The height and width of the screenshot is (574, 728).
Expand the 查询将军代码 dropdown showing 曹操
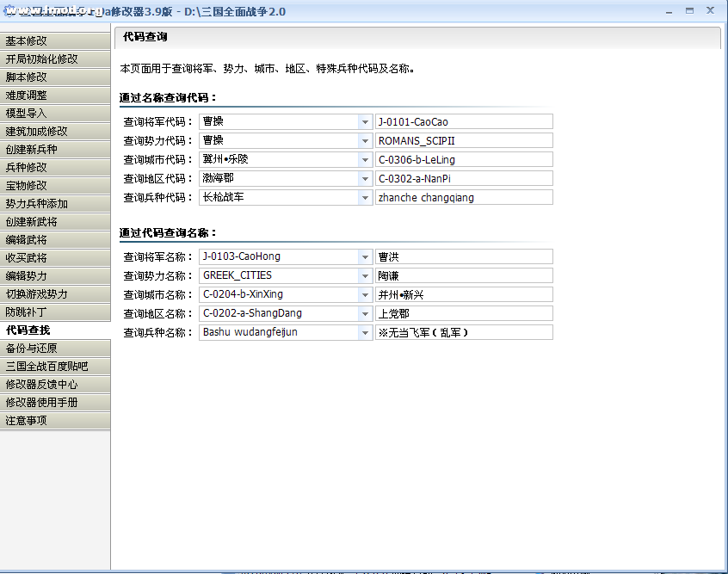pyautogui.click(x=365, y=122)
